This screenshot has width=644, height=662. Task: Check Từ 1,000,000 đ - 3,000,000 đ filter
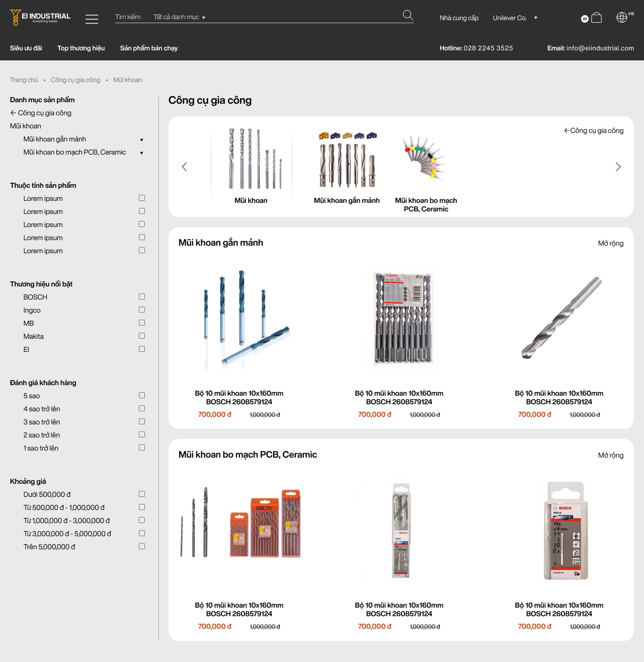142,521
